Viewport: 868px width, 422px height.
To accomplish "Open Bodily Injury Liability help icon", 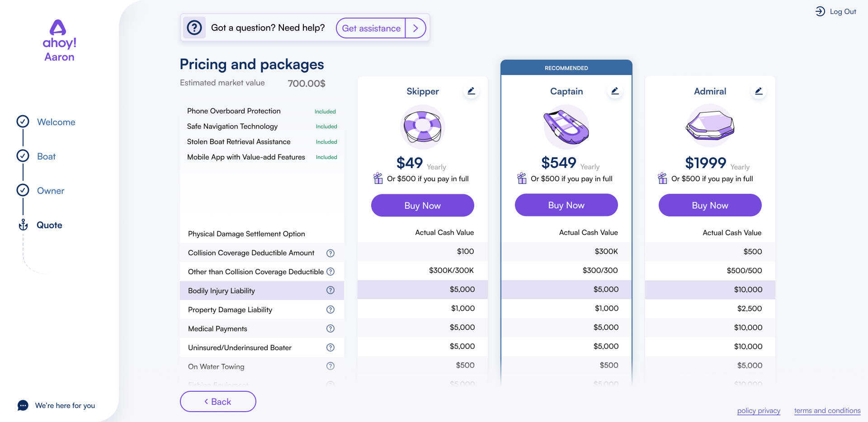I will (330, 291).
